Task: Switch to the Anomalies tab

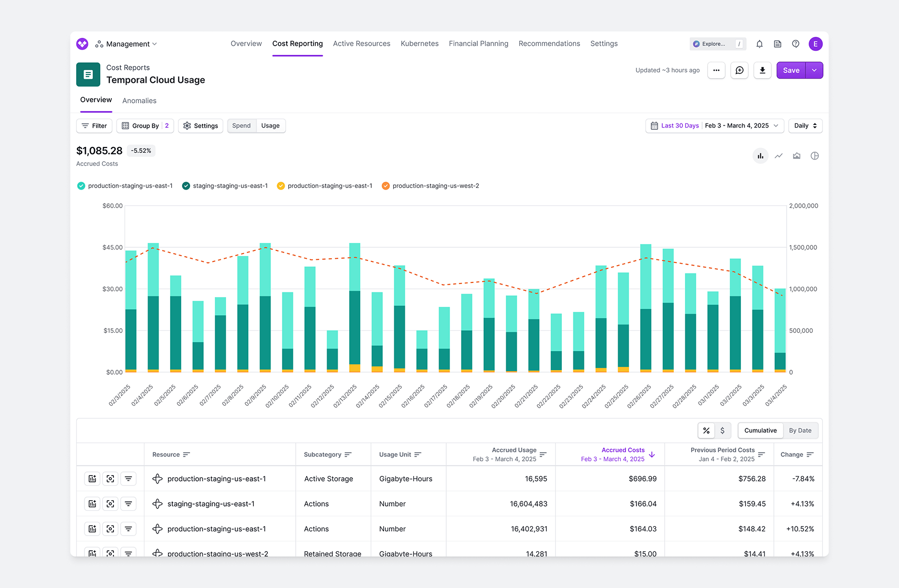Action: pyautogui.click(x=139, y=101)
